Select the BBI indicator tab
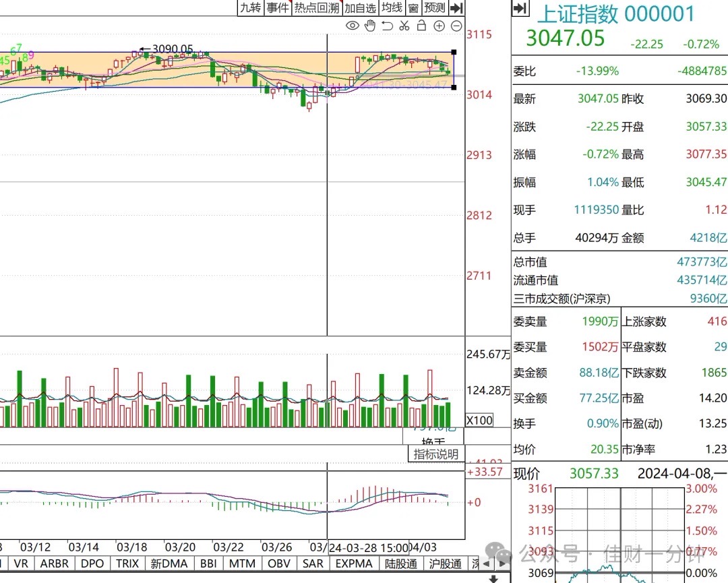This screenshot has height=583, width=728. tap(209, 563)
